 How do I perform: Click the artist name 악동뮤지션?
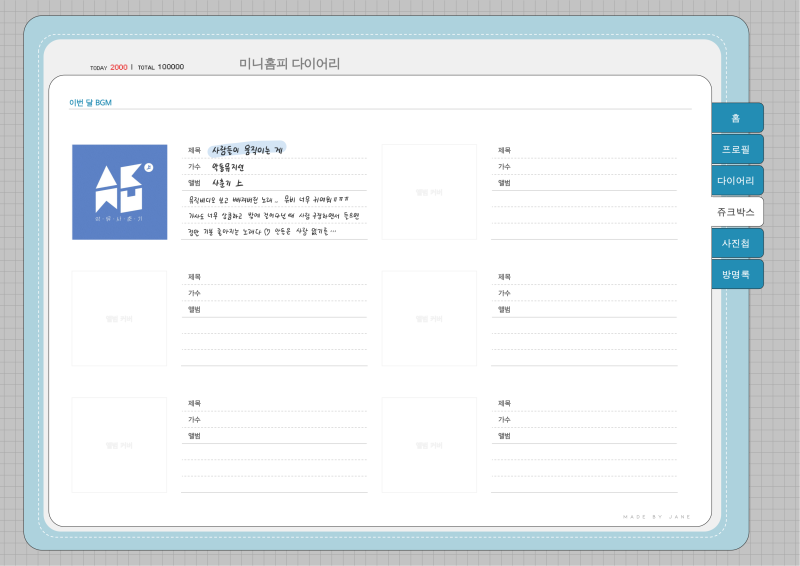click(228, 167)
